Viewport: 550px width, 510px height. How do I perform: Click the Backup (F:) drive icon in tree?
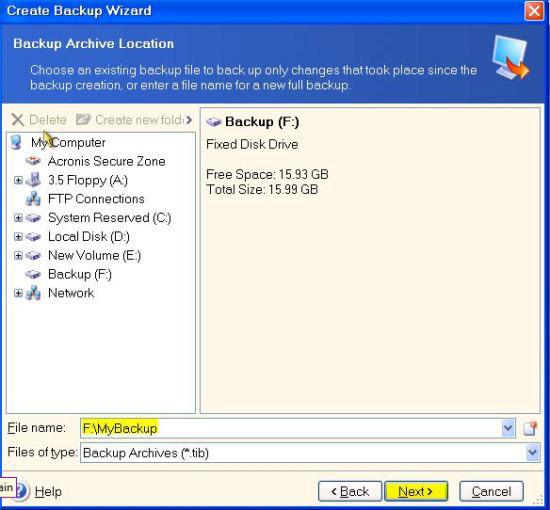(x=33, y=274)
